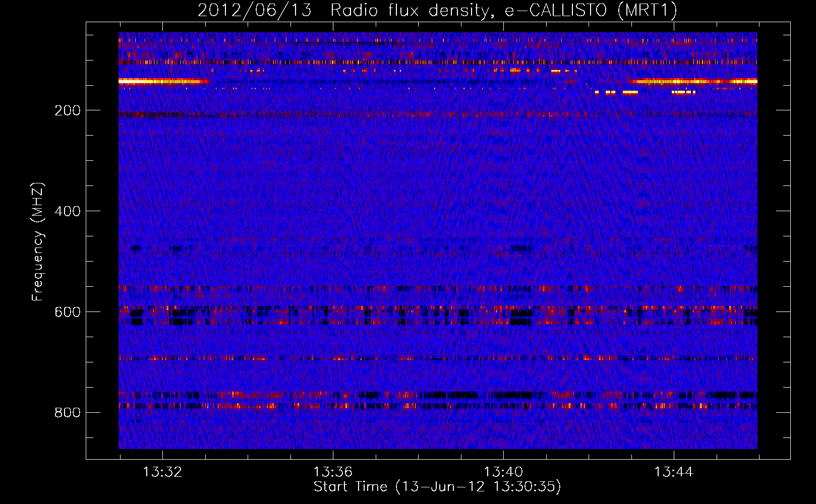The width and height of the screenshot is (816, 504).
Task: Click the 13:32 time tick label
Action: (x=162, y=472)
